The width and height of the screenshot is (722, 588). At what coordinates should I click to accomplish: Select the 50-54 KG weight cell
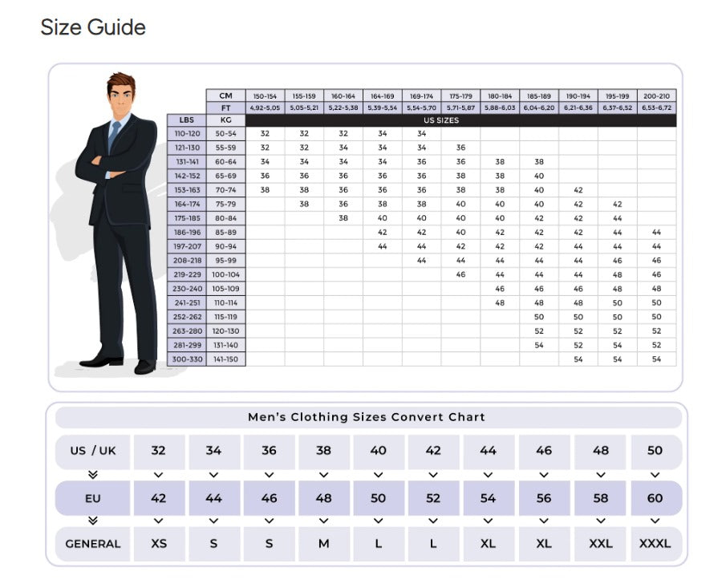coord(225,134)
